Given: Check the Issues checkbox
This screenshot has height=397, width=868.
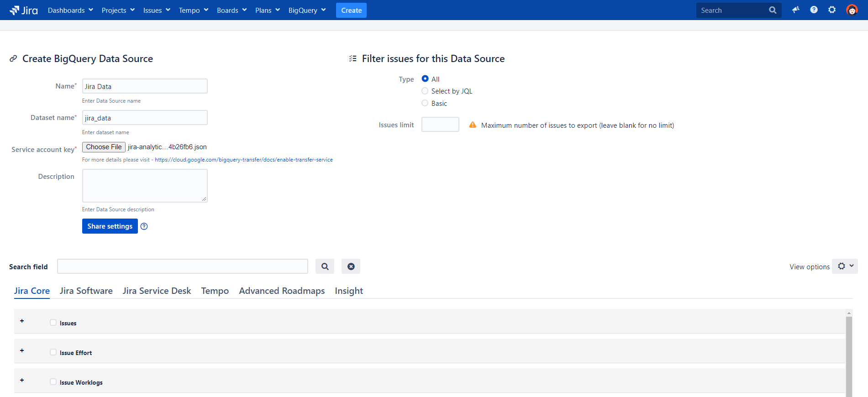Looking at the screenshot, I should (x=53, y=323).
